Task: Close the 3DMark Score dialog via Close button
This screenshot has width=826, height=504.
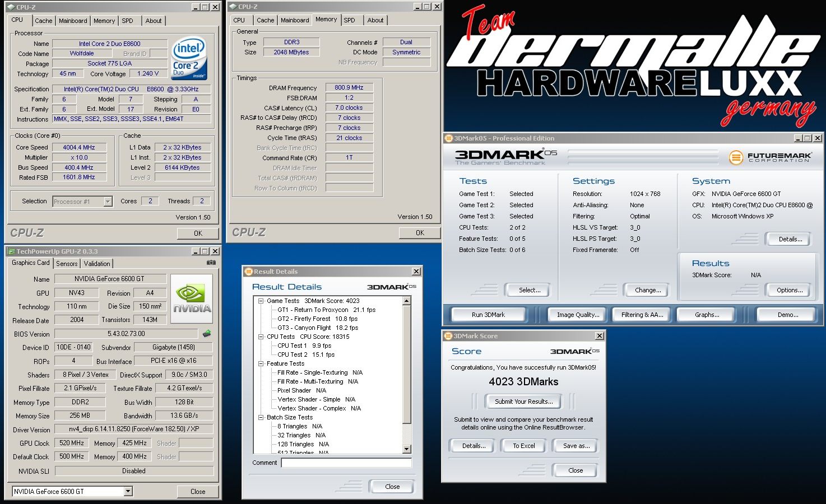Action: coord(576,470)
